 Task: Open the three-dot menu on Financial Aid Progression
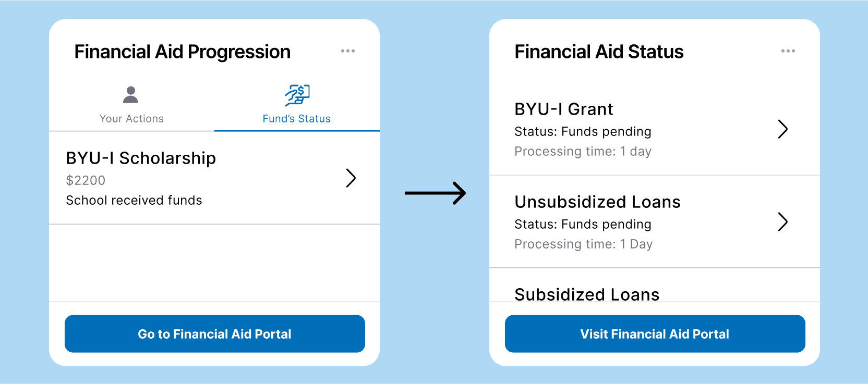pyautogui.click(x=348, y=51)
